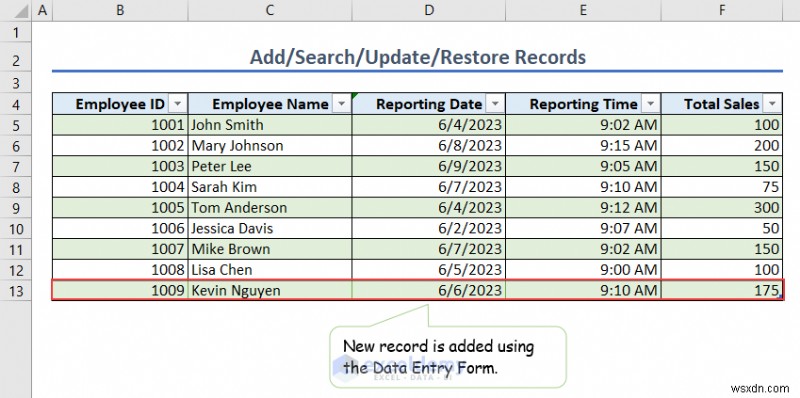800x398 pixels.
Task: Select row 6 header
Action: click(15, 146)
